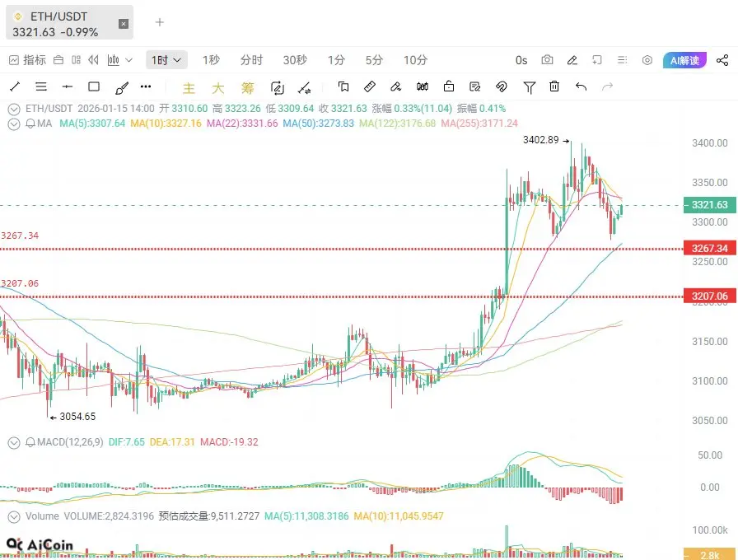738x560 pixels.
Task: Click the MA(5):3307.64 label
Action: pyautogui.click(x=92, y=124)
